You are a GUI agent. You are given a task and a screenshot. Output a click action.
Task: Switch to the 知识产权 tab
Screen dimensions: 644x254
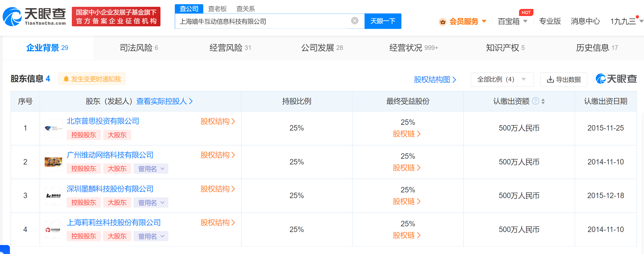pos(505,48)
